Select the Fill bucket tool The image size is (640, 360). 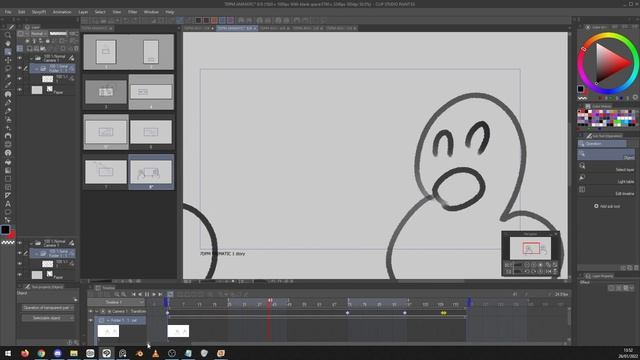click(8, 162)
